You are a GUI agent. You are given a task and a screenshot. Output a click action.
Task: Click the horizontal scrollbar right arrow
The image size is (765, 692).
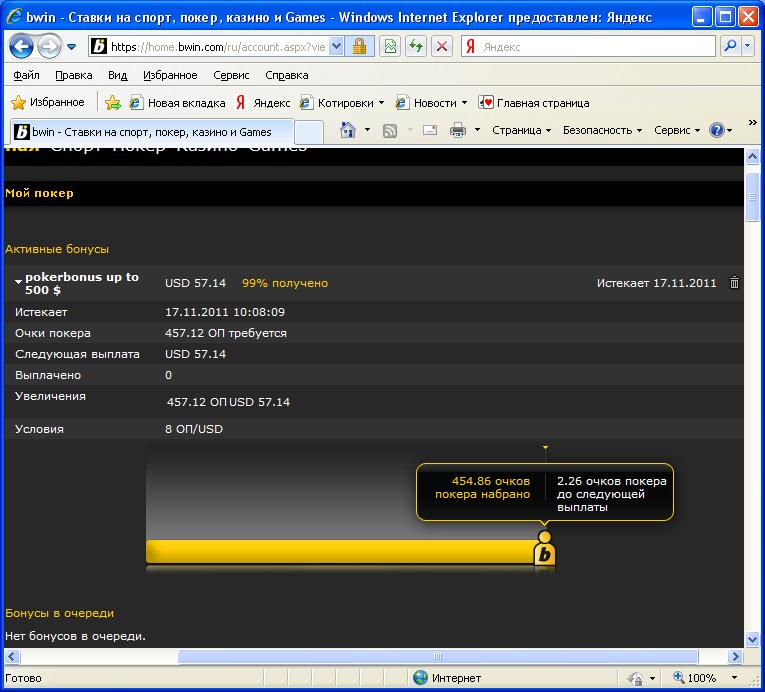pyautogui.click(x=735, y=656)
